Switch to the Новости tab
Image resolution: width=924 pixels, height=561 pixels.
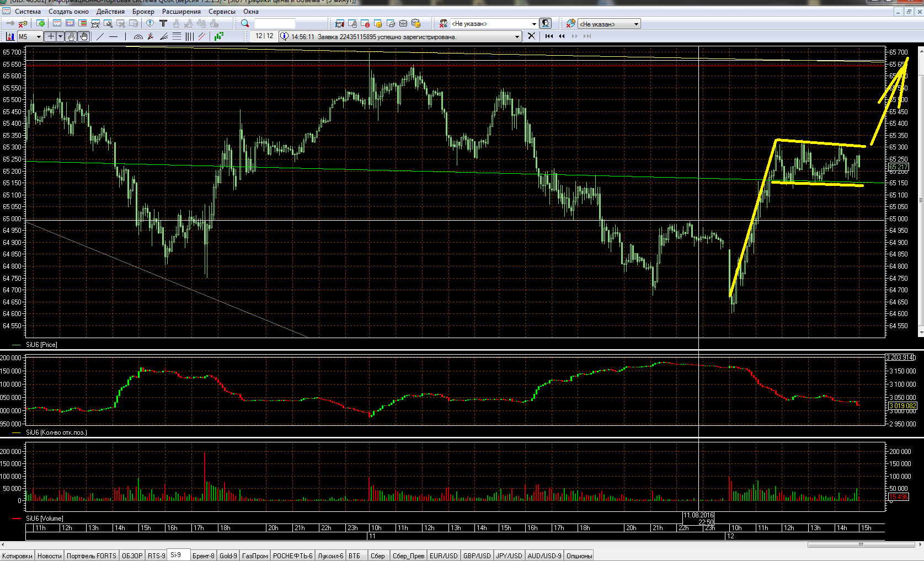click(50, 555)
